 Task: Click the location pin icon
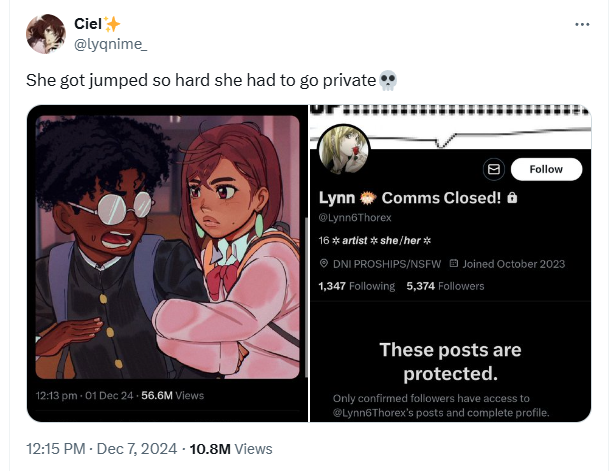pyautogui.click(x=323, y=264)
